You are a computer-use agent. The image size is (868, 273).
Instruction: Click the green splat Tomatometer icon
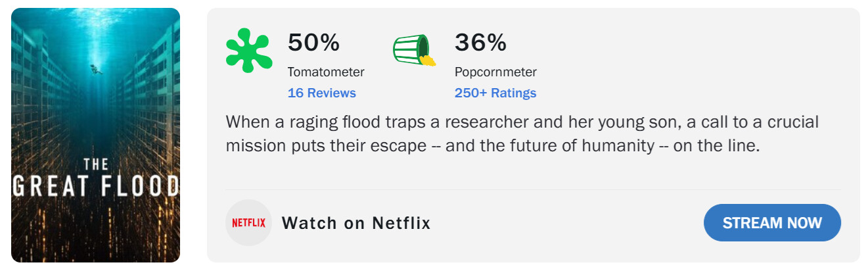coord(248,51)
